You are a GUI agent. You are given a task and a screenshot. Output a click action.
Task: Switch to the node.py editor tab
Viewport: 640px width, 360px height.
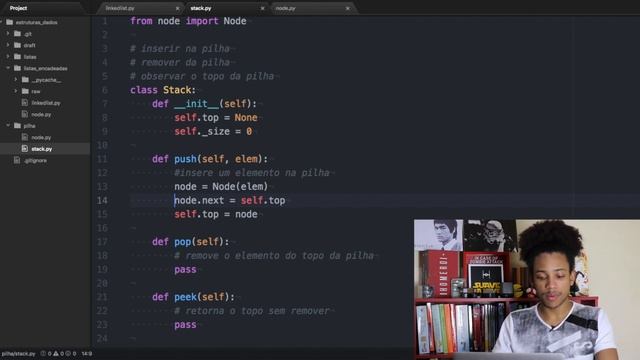[313, 8]
